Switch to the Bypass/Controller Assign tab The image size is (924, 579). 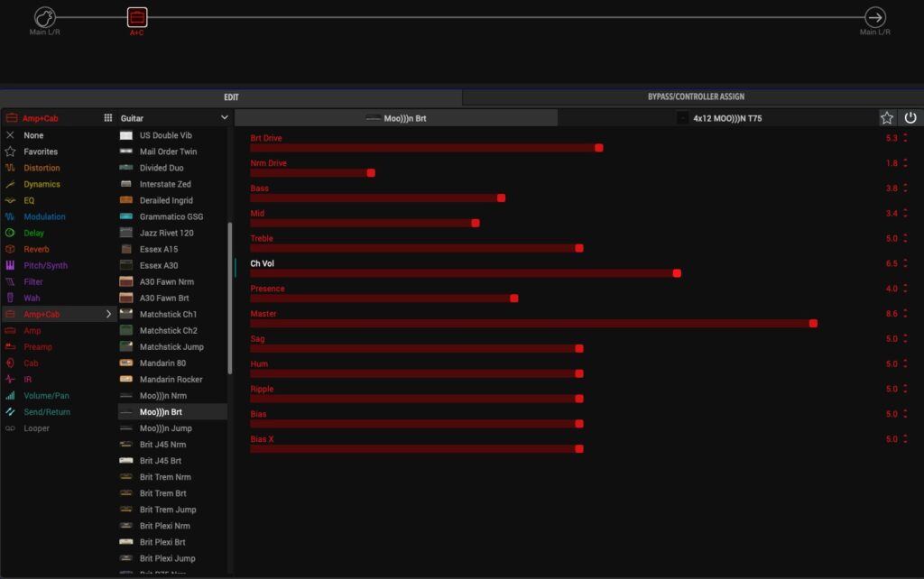695,96
